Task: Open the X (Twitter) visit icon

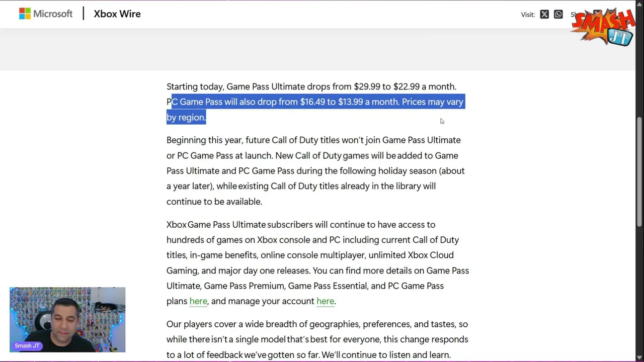Action: pos(544,15)
